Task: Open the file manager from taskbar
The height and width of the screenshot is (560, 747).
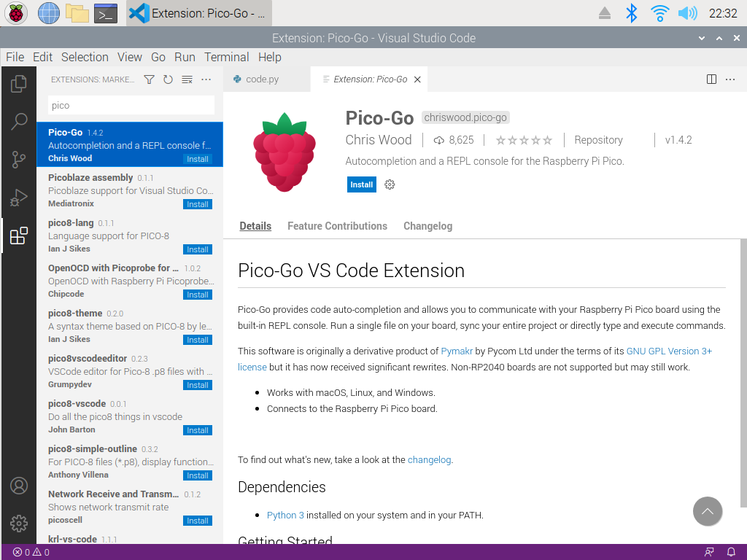Action: point(77,13)
